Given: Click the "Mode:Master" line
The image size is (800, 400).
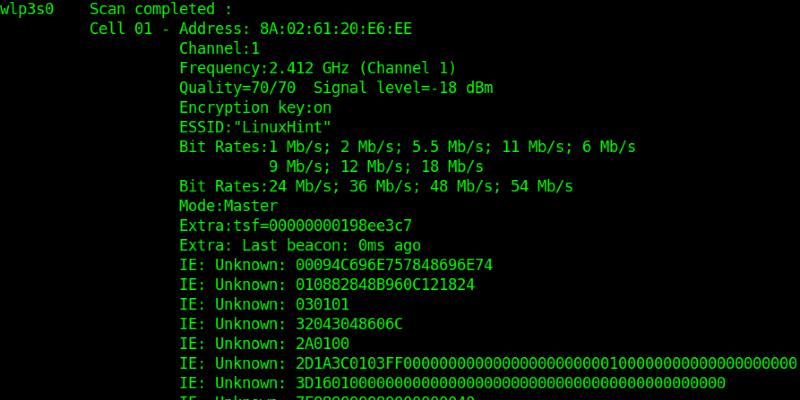Looking at the screenshot, I should point(228,206).
